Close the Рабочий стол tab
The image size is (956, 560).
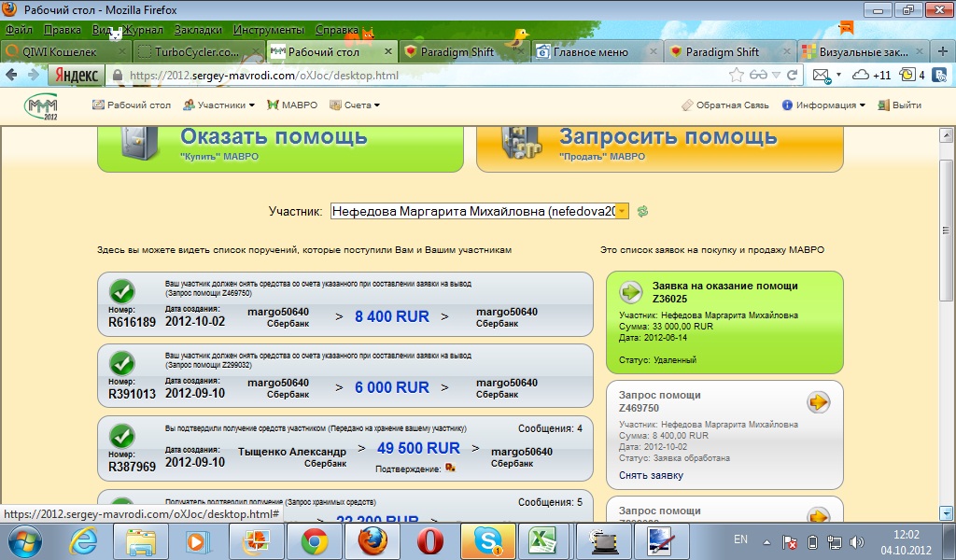tap(387, 51)
